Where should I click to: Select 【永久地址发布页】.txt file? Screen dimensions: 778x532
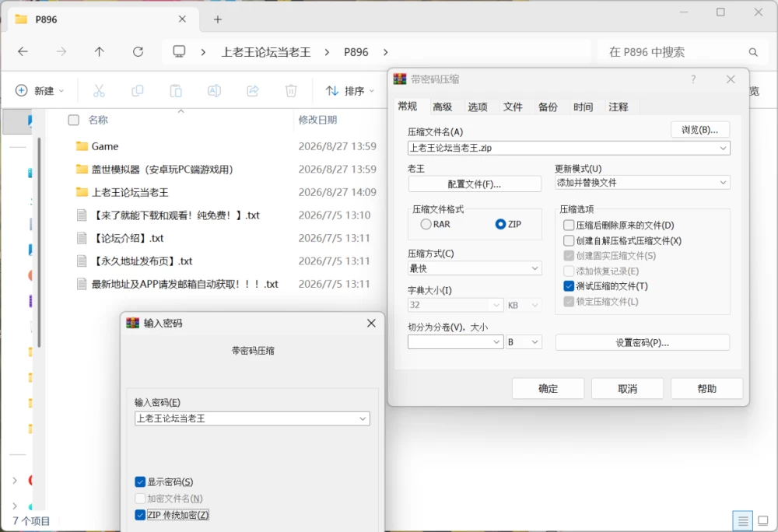142,261
